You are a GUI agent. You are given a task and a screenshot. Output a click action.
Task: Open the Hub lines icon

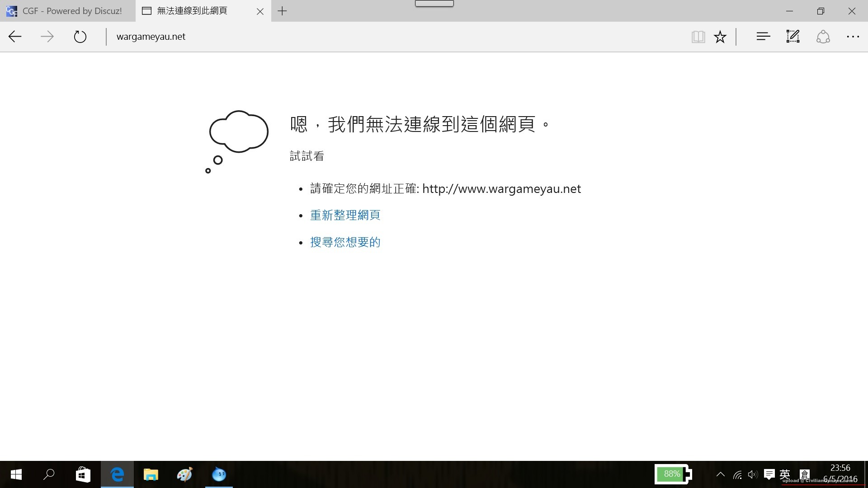(x=763, y=37)
